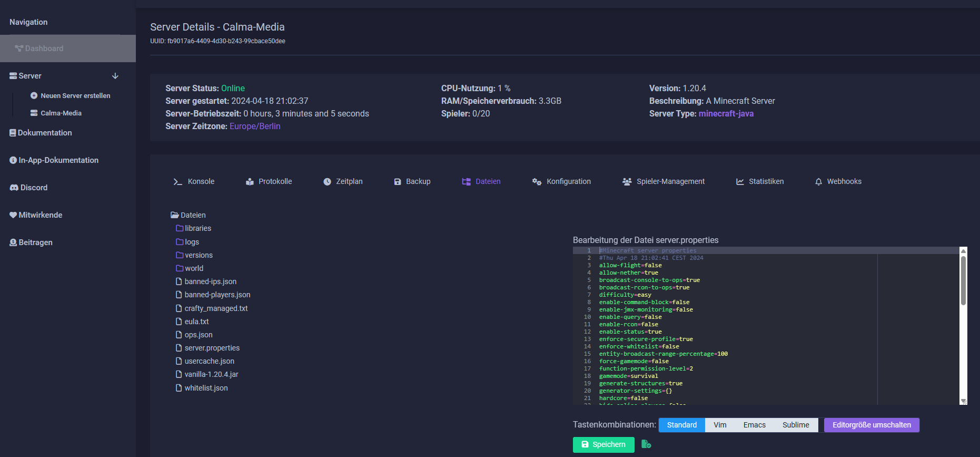Open banned-players.json file
Image resolution: width=980 pixels, height=457 pixels.
[213, 295]
